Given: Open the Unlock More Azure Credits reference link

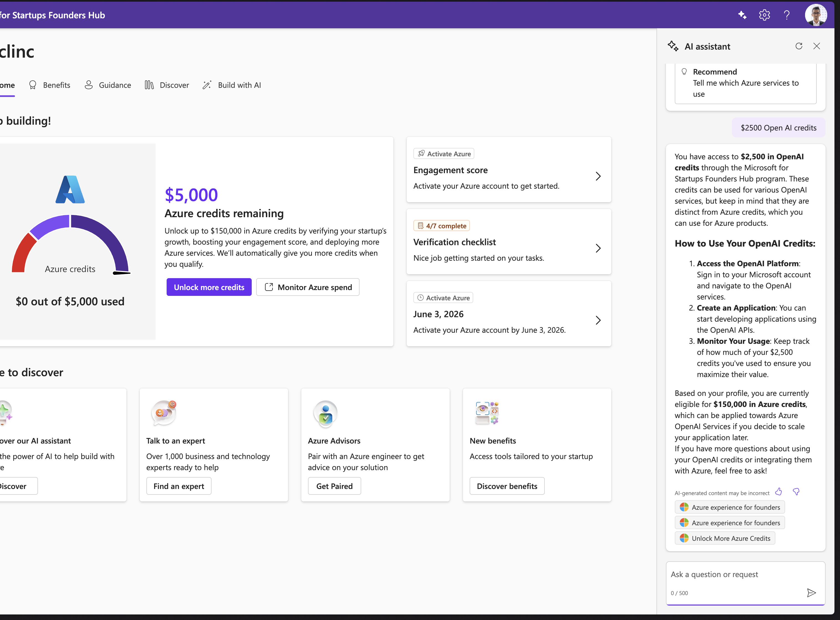Looking at the screenshot, I should point(725,538).
